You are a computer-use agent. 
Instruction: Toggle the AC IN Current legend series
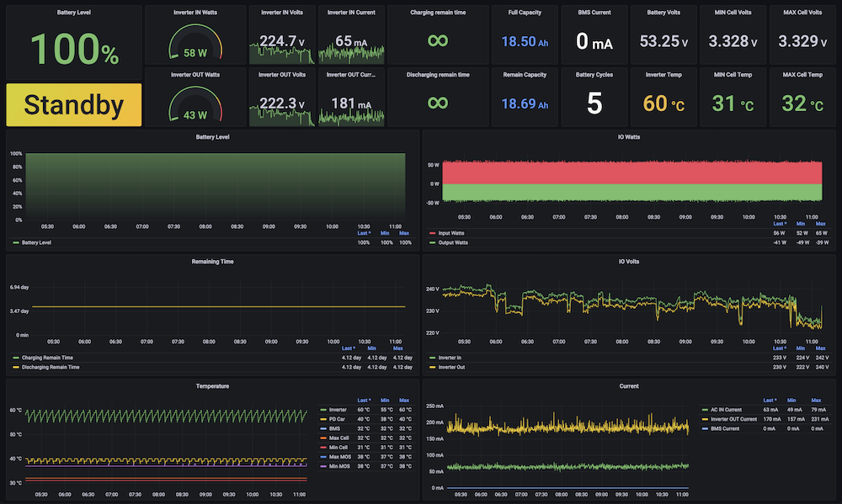pyautogui.click(x=726, y=410)
